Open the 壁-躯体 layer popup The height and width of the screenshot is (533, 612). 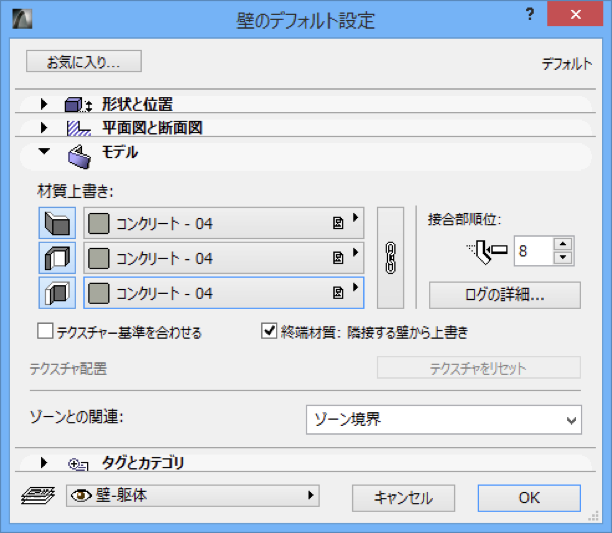[x=193, y=496]
